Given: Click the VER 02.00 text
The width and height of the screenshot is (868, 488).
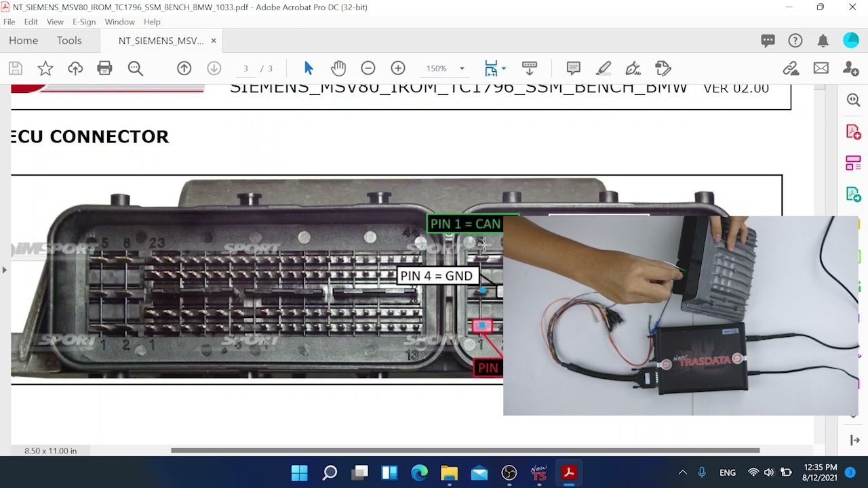Looking at the screenshot, I should pos(736,88).
